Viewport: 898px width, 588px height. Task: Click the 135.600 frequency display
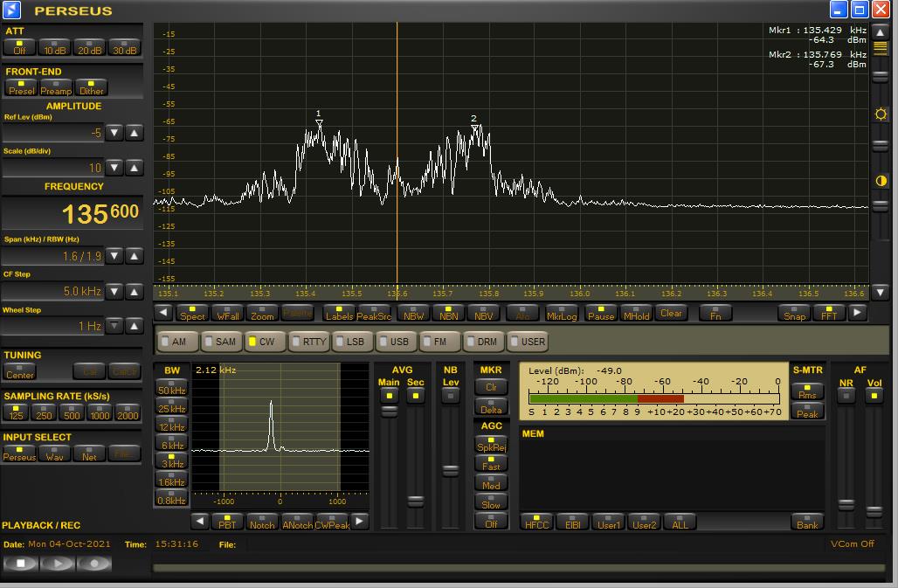coord(100,213)
